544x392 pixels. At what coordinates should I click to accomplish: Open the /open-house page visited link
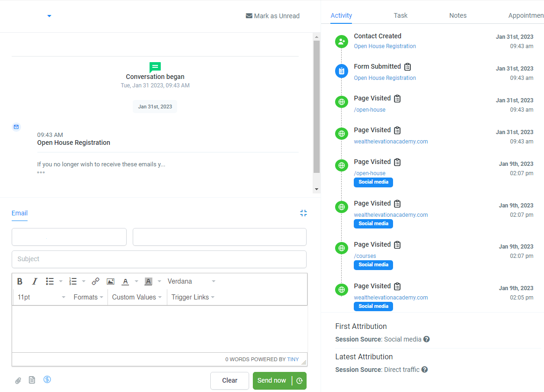pos(370,109)
